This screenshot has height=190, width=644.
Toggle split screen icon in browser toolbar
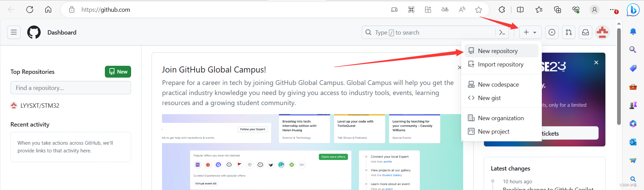[x=520, y=10]
